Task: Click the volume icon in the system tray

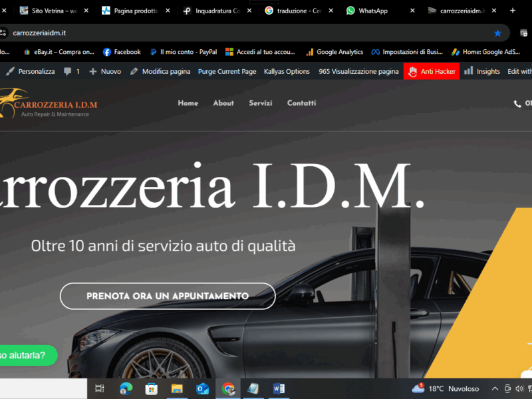Action: point(518,388)
